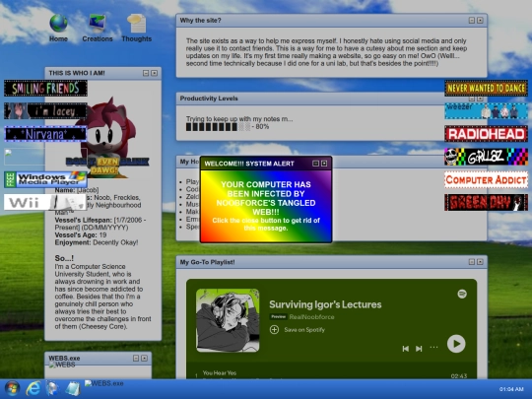Click the Surviving Igor's Lectures title link
Image resolution: width=532 pixels, height=399 pixels.
click(x=325, y=304)
